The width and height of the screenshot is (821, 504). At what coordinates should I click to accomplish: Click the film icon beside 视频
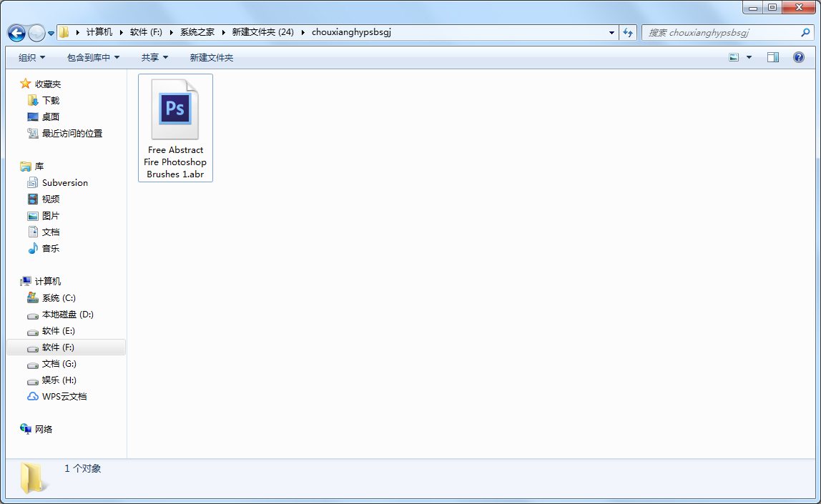click(x=32, y=199)
